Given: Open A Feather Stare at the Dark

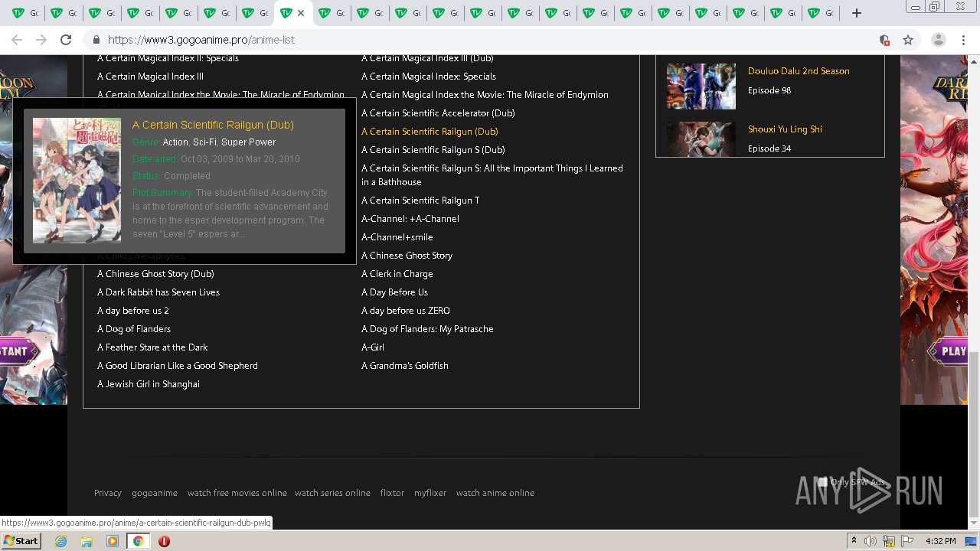Looking at the screenshot, I should click(x=152, y=347).
